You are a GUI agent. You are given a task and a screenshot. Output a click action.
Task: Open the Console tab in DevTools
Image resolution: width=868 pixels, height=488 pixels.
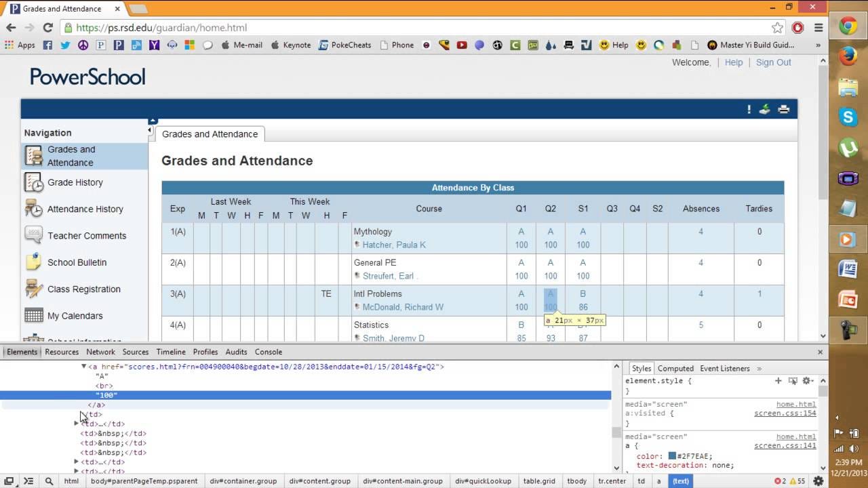pyautogui.click(x=269, y=352)
